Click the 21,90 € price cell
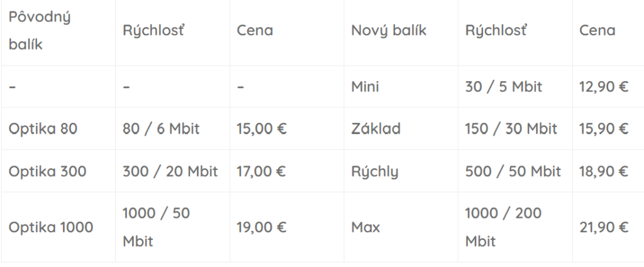The height and width of the screenshot is (267, 644). tap(603, 227)
